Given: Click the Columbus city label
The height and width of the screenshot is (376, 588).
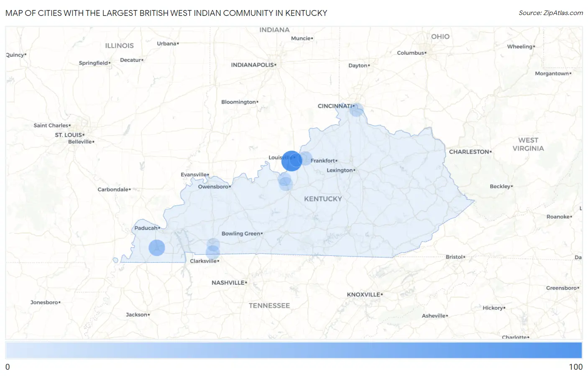Looking at the screenshot, I should tap(411, 53).
